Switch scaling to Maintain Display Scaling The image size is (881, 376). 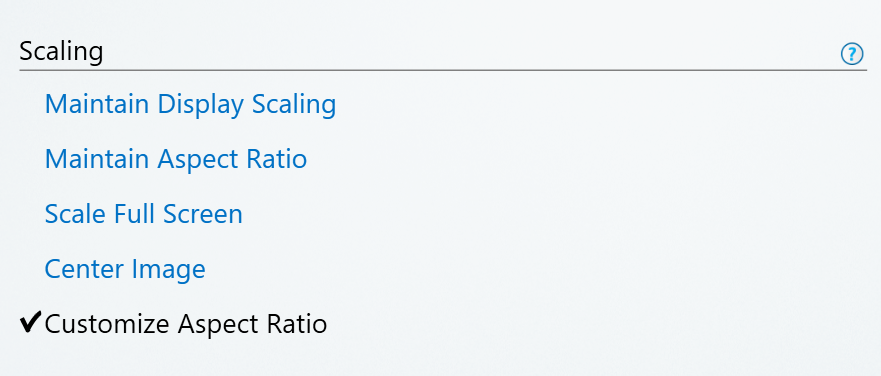pyautogui.click(x=190, y=105)
